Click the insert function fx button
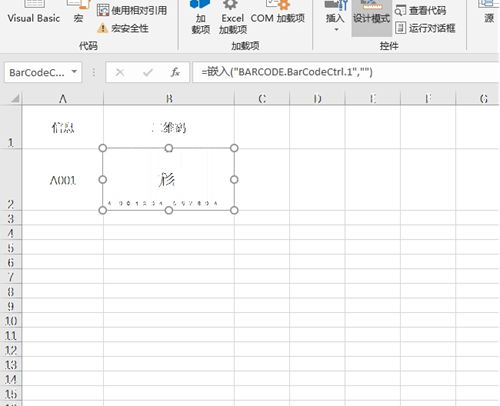Viewport: 500px width, 406px height. pyautogui.click(x=175, y=72)
